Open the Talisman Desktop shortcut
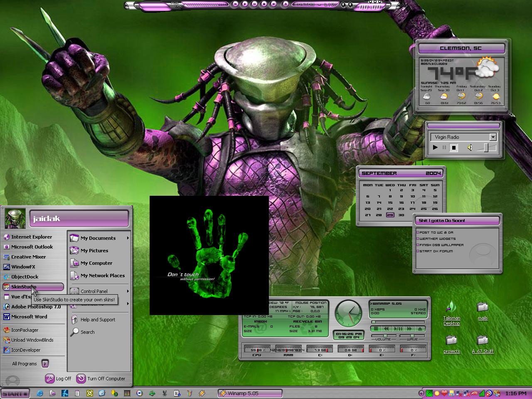The height and width of the screenshot is (399, 532). [x=451, y=314]
